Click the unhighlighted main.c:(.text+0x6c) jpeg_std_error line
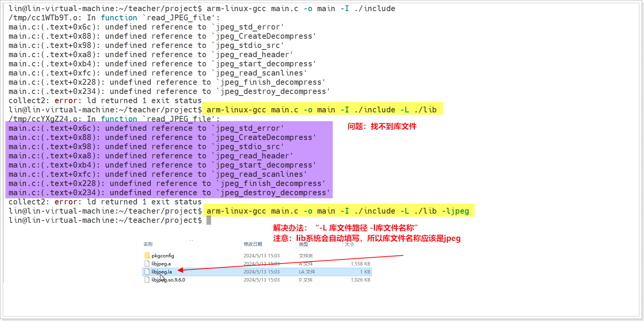 [146, 27]
